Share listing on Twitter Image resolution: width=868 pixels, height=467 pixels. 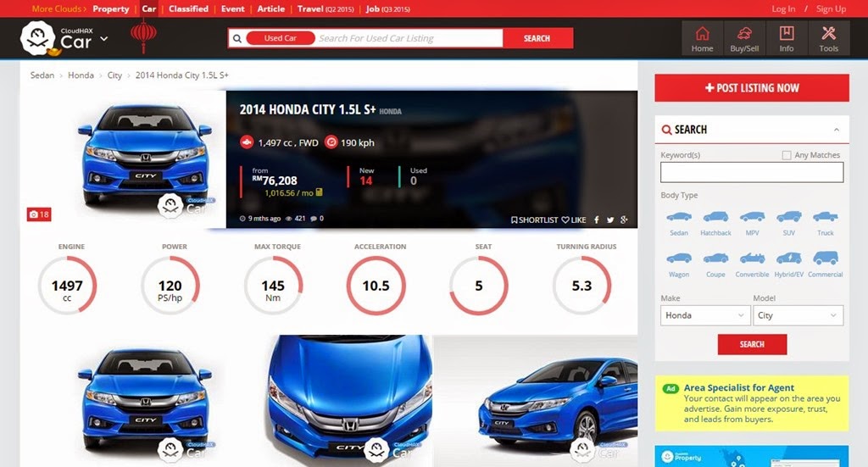click(610, 220)
